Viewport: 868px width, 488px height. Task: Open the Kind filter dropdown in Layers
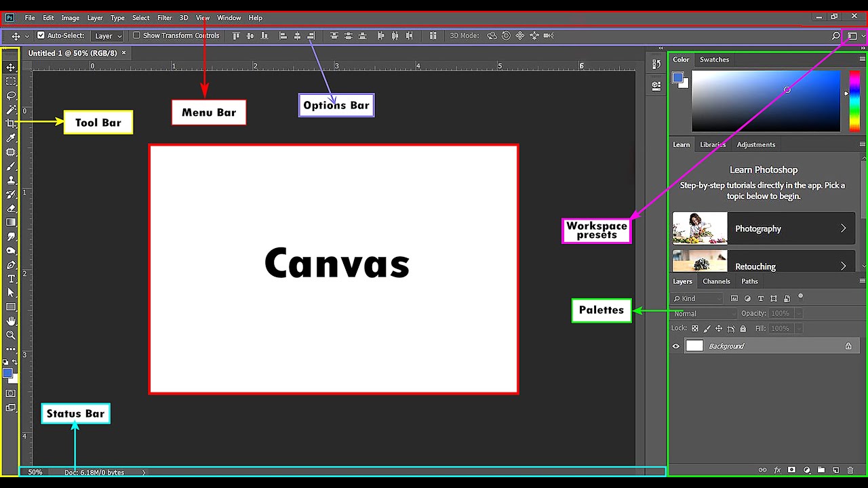coord(698,298)
